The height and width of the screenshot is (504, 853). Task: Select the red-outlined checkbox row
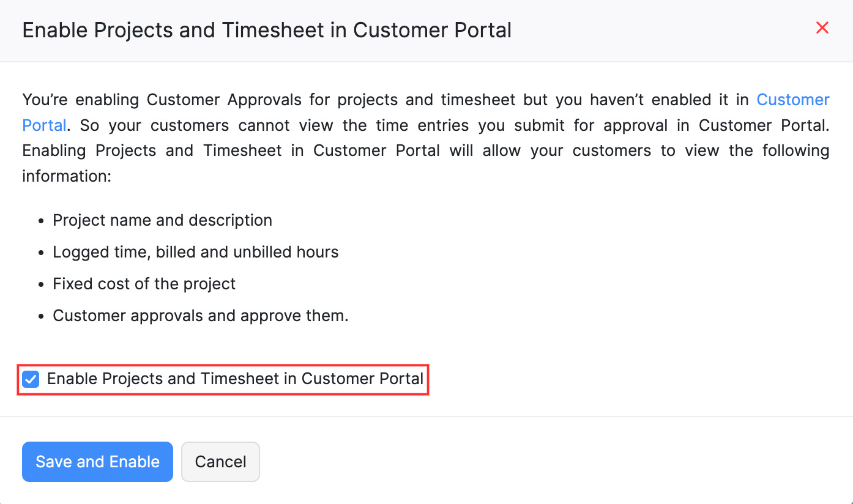223,379
